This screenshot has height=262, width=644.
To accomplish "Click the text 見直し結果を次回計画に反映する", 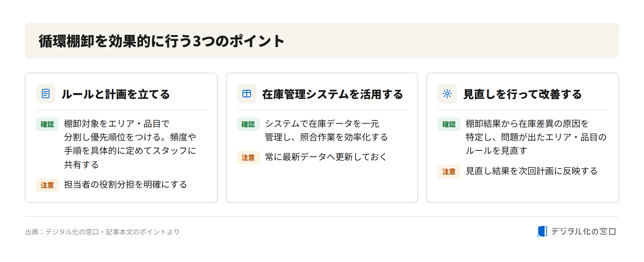I will pos(532,171).
